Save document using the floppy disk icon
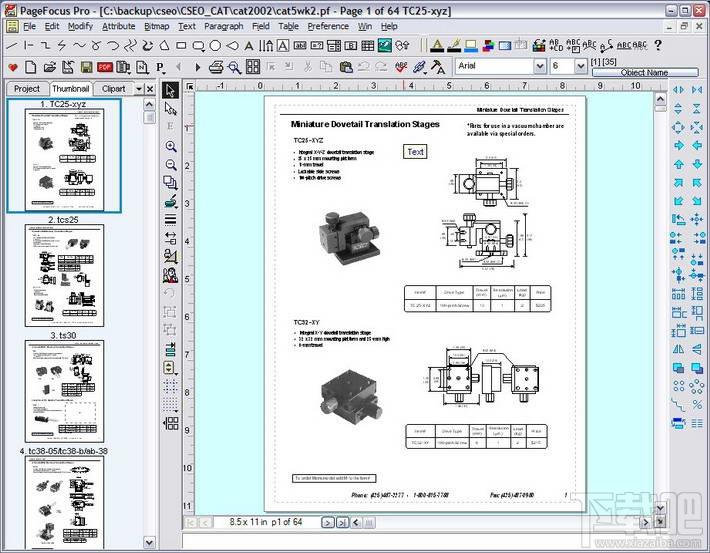This screenshot has height=553, width=710. point(86,67)
